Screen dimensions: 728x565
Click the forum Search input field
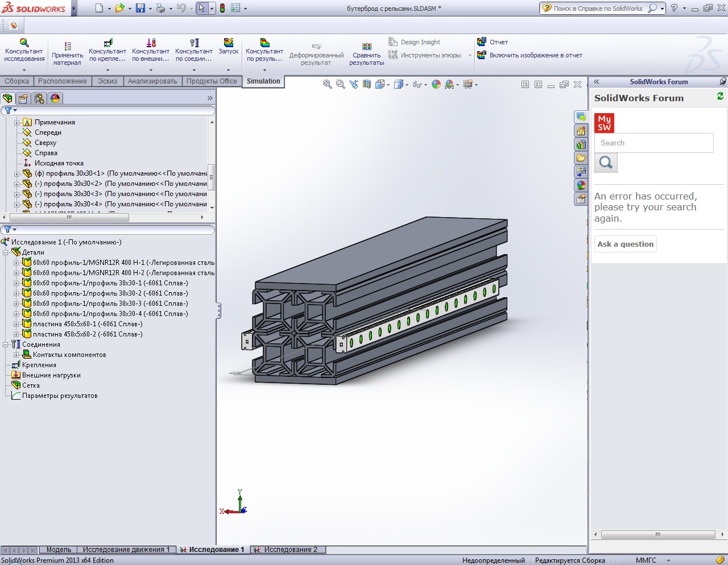pos(653,143)
